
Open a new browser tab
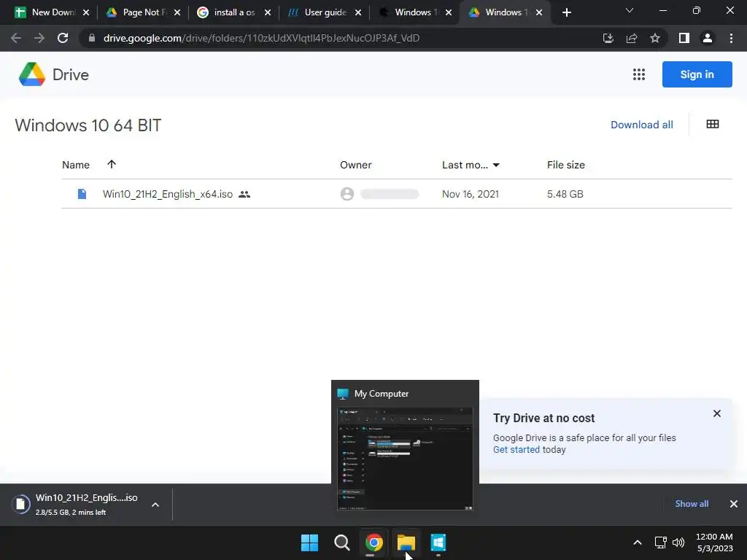coord(566,13)
